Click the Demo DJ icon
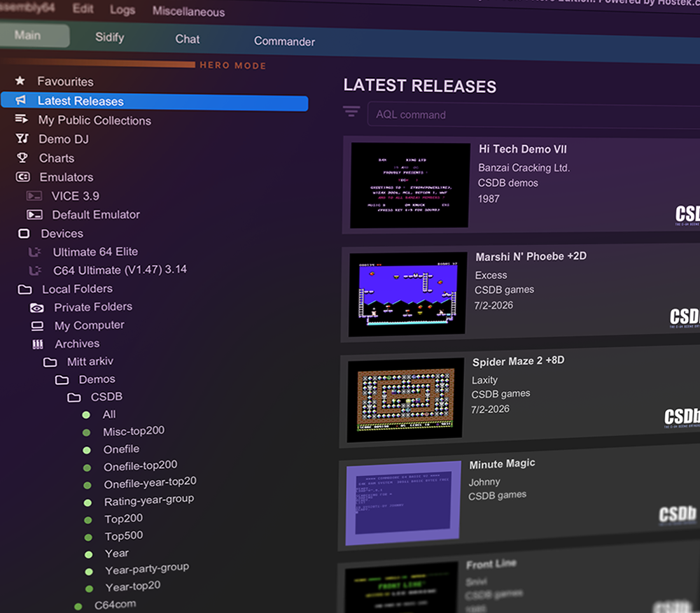 click(x=22, y=139)
